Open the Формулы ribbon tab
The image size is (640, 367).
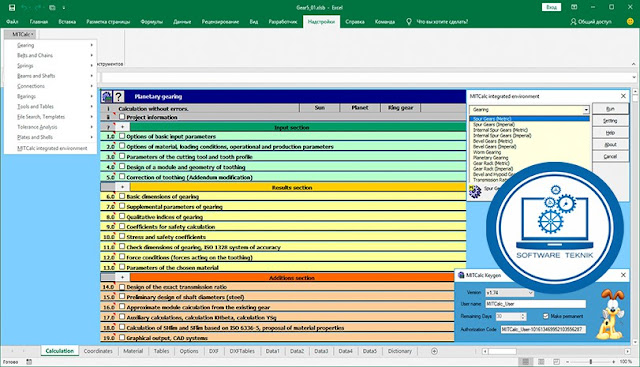point(151,22)
